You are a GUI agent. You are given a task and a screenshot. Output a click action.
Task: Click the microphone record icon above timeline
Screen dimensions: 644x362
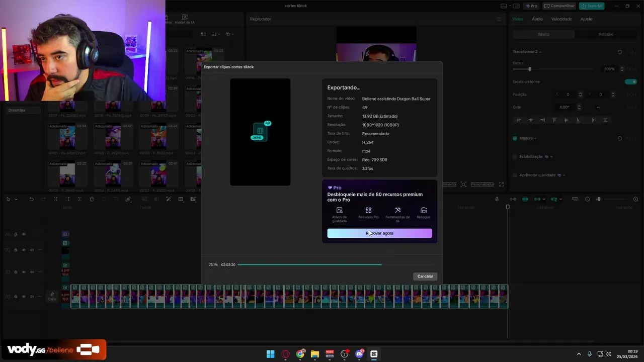tap(497, 199)
